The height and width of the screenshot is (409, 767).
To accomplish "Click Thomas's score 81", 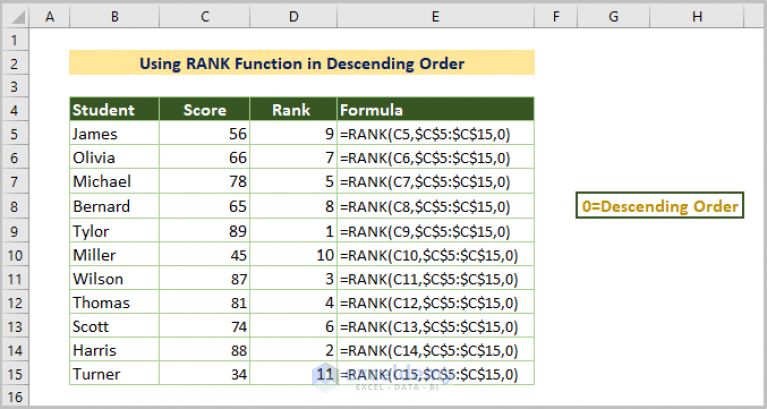I will [204, 302].
